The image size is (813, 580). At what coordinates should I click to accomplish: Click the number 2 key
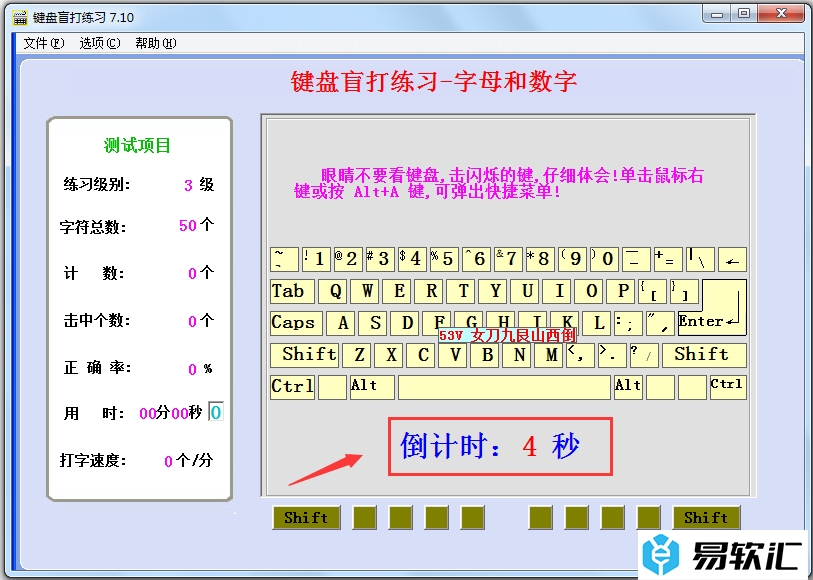pyautogui.click(x=349, y=260)
